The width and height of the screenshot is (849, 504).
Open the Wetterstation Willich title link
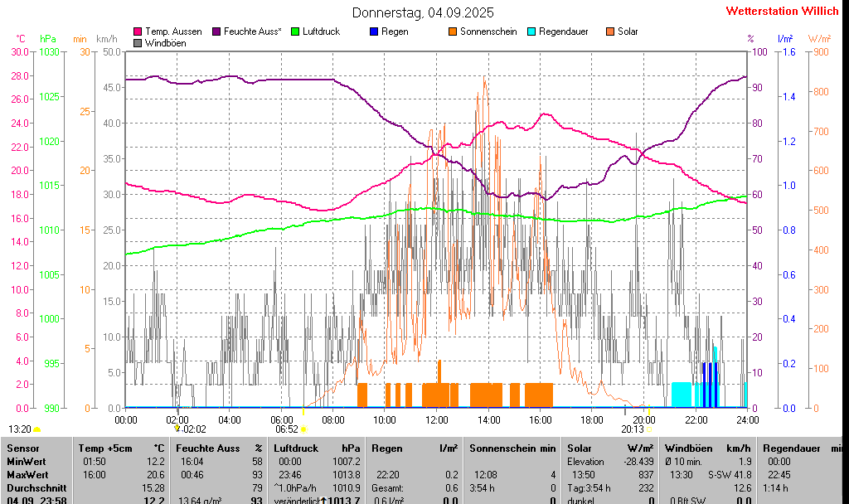pyautogui.click(x=782, y=12)
